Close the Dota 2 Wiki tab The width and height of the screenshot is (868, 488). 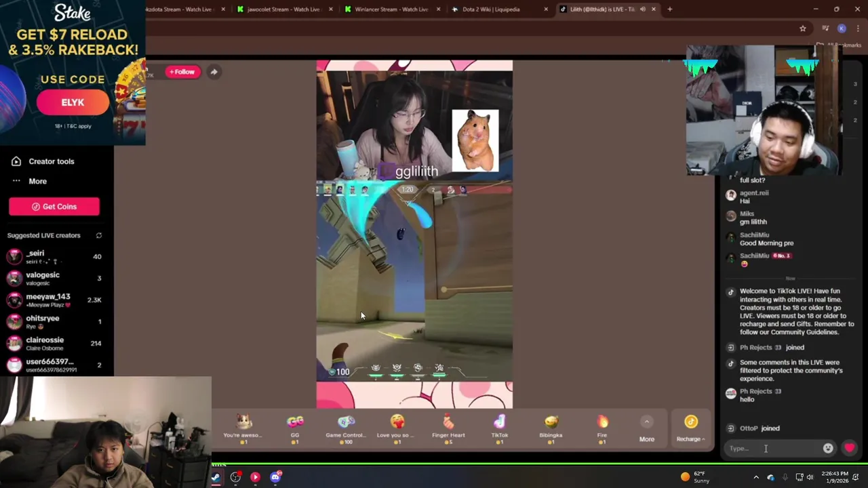tap(546, 9)
